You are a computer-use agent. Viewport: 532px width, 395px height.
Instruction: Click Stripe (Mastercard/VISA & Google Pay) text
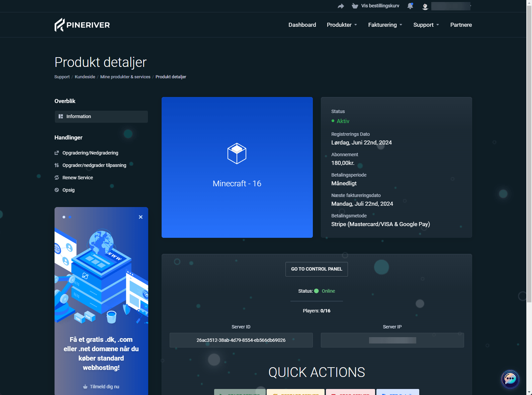click(380, 224)
